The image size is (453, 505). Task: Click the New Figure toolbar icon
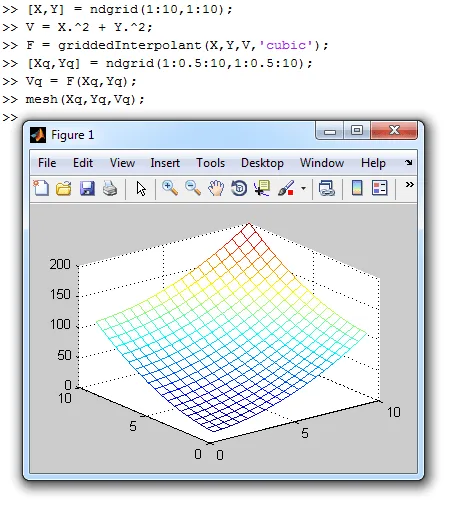click(41, 188)
